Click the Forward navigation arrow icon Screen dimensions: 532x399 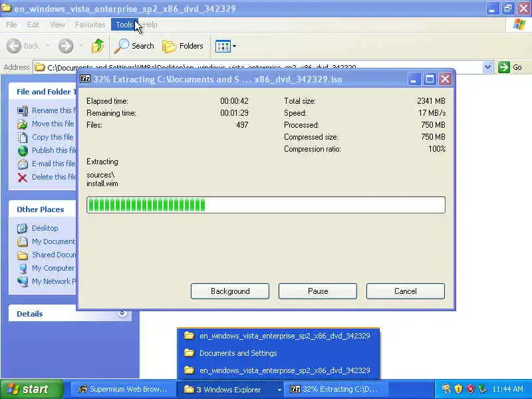tap(66, 46)
